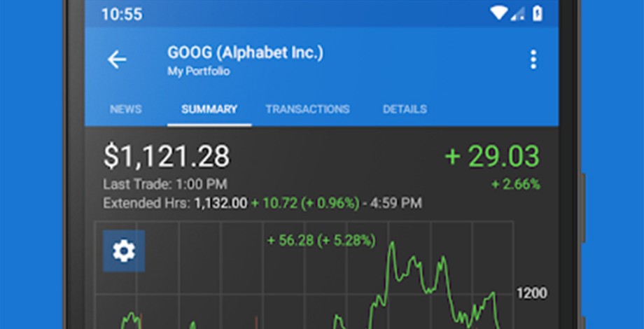Tap the cellular signal icon
Image resolution: width=644 pixels, height=329 pixels.
(x=518, y=13)
